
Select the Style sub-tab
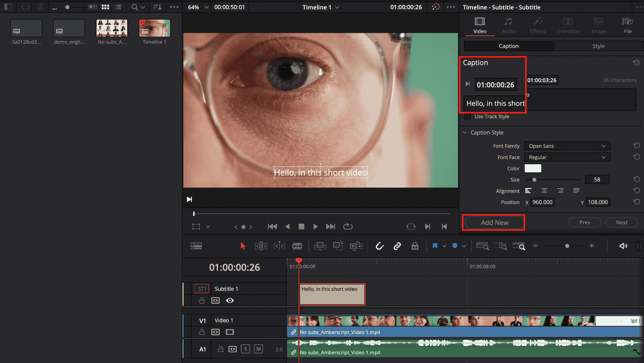598,46
